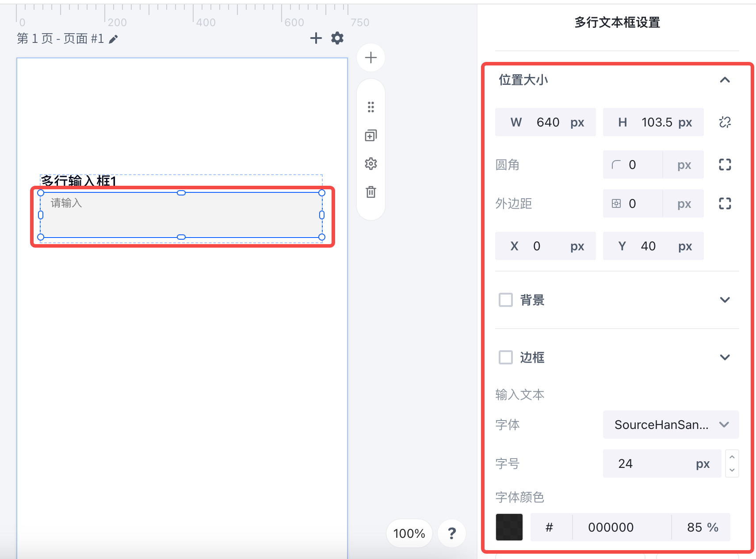
Task: Edit the 外边距 margin value field
Action: tap(633, 203)
